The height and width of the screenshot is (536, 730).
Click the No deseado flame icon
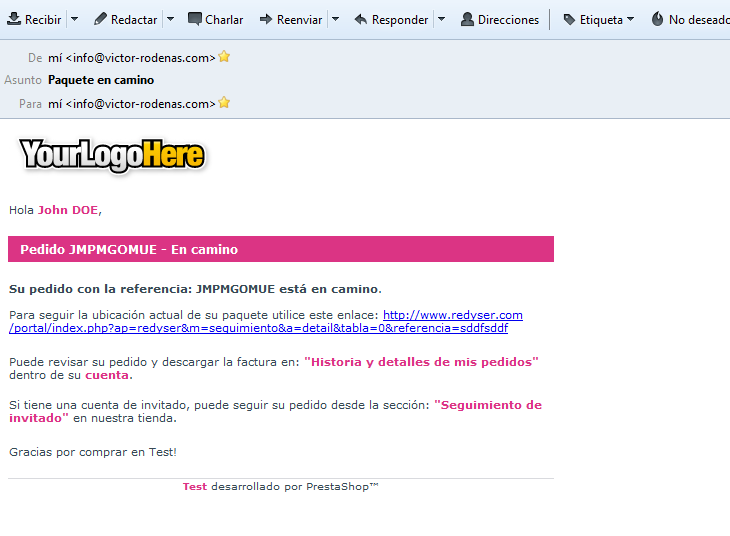point(657,19)
